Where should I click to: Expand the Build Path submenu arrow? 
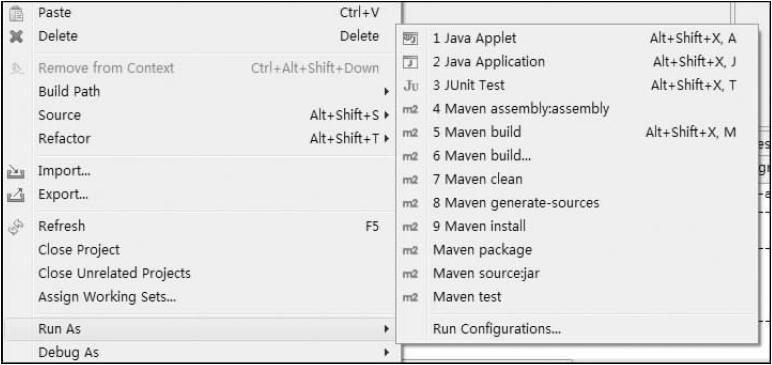[x=386, y=92]
